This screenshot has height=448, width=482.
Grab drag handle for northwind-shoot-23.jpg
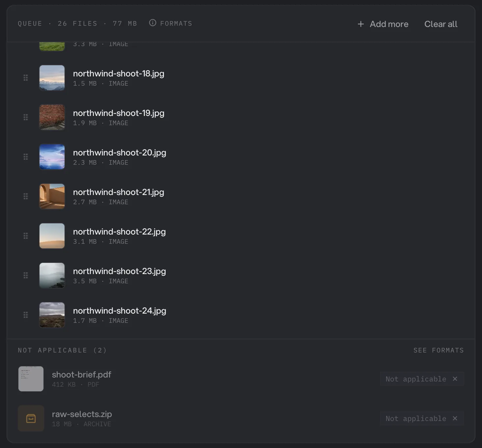pos(26,275)
